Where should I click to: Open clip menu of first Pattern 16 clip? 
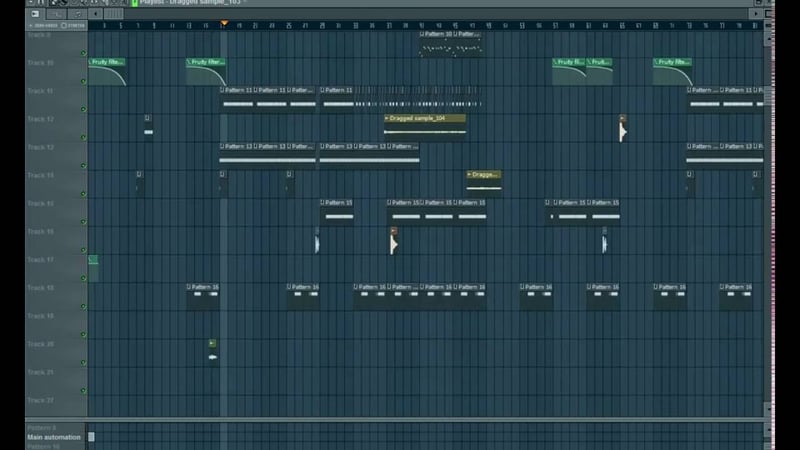click(189, 287)
